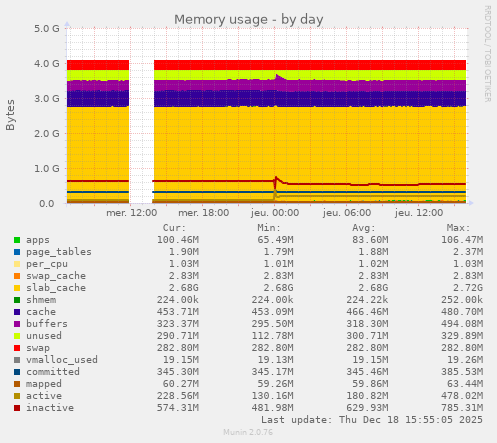Click the 'Bytes' vertical axis label
This screenshot has height=443, width=497.
point(10,115)
